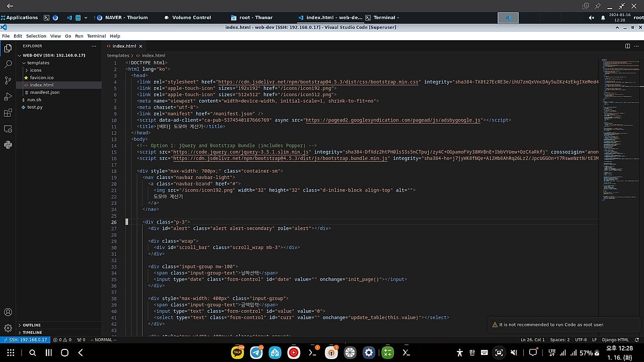Launch the KakaoTalk taskbar icon

click(x=237, y=352)
